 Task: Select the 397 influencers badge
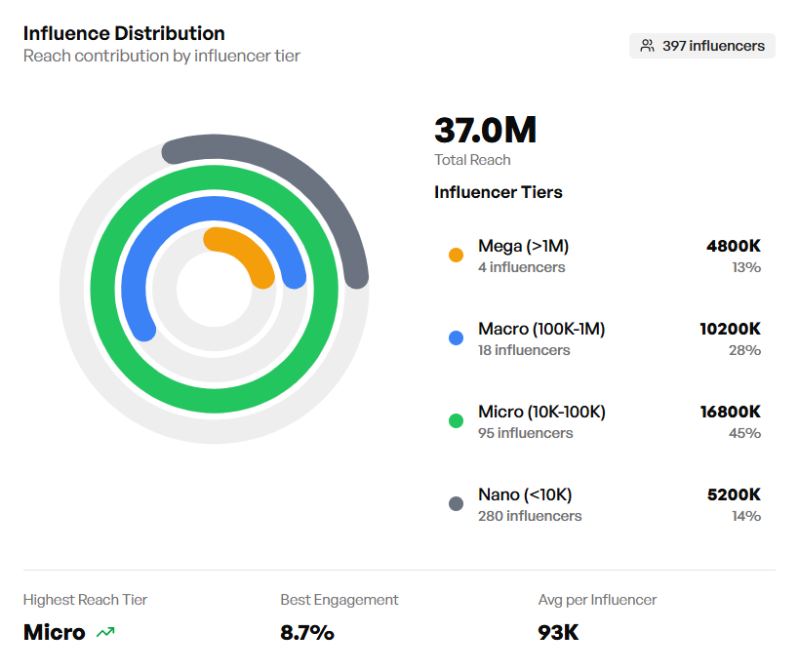click(702, 46)
